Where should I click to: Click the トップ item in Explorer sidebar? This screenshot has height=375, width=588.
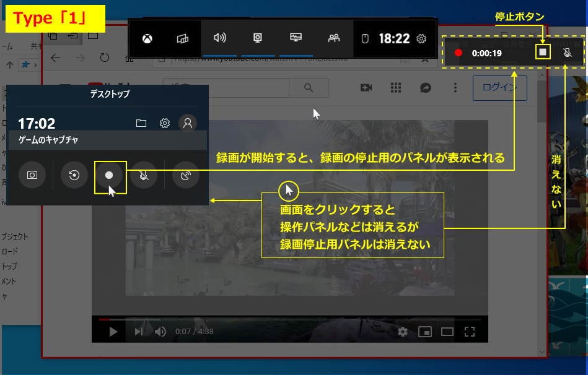pos(9,266)
